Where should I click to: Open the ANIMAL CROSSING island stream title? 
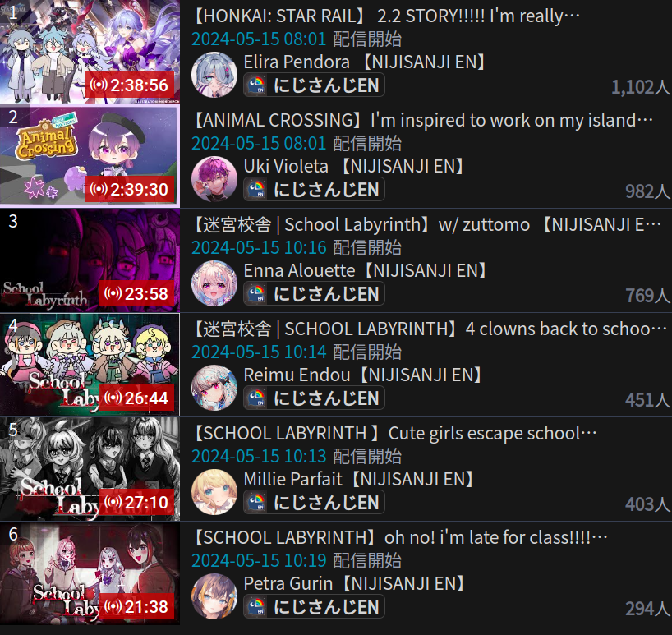click(x=422, y=120)
